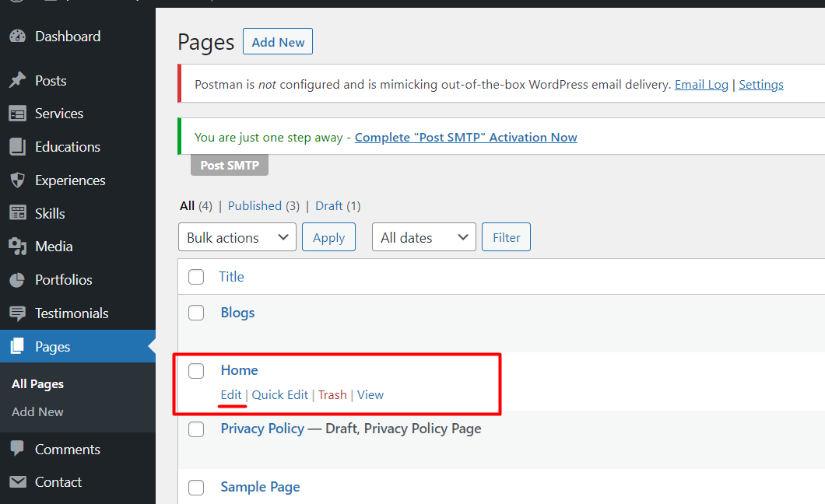Click the Portfolios chart icon
Image resolution: width=825 pixels, height=504 pixels.
click(x=17, y=280)
